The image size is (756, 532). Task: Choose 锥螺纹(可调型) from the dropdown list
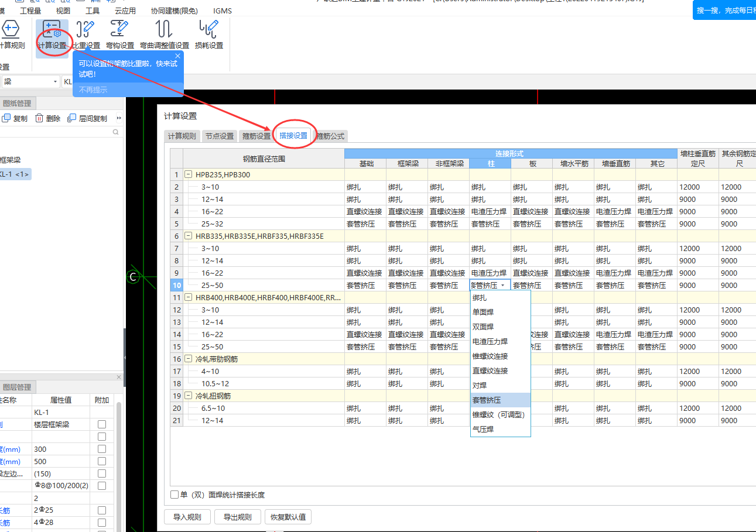point(500,414)
